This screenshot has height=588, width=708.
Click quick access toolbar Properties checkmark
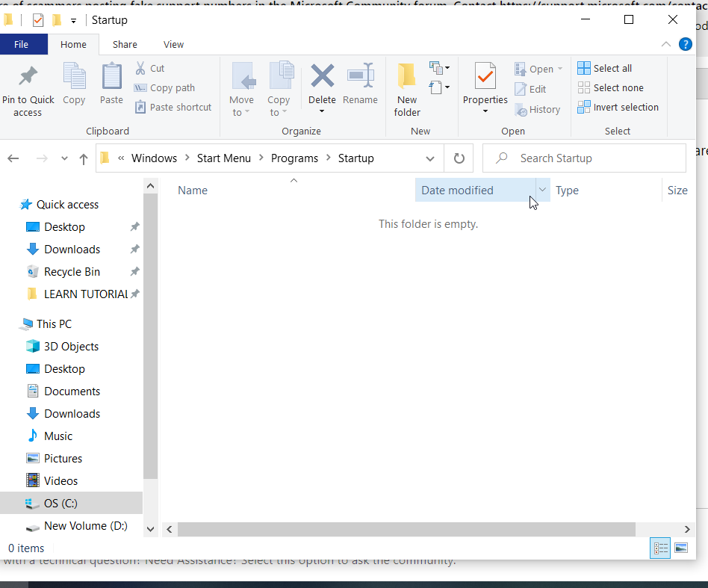point(38,20)
